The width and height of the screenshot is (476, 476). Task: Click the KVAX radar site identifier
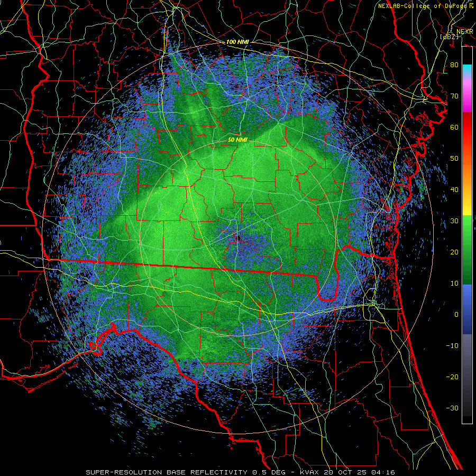pos(309,472)
